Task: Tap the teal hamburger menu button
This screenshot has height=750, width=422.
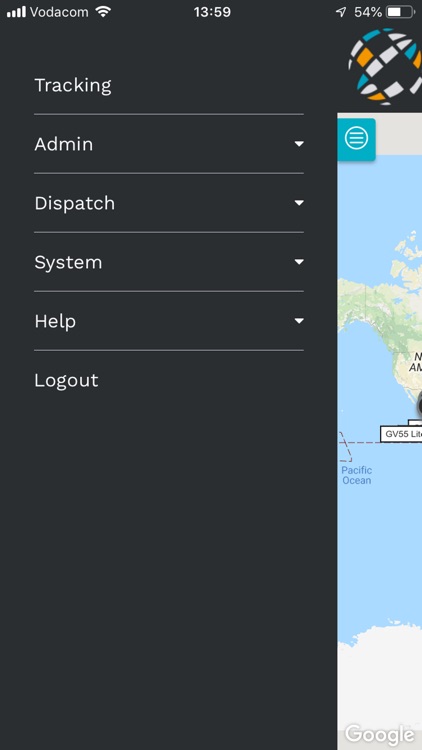Action: point(356,139)
